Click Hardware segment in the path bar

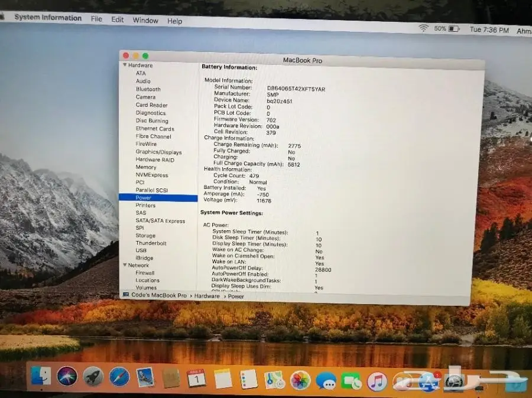point(207,296)
